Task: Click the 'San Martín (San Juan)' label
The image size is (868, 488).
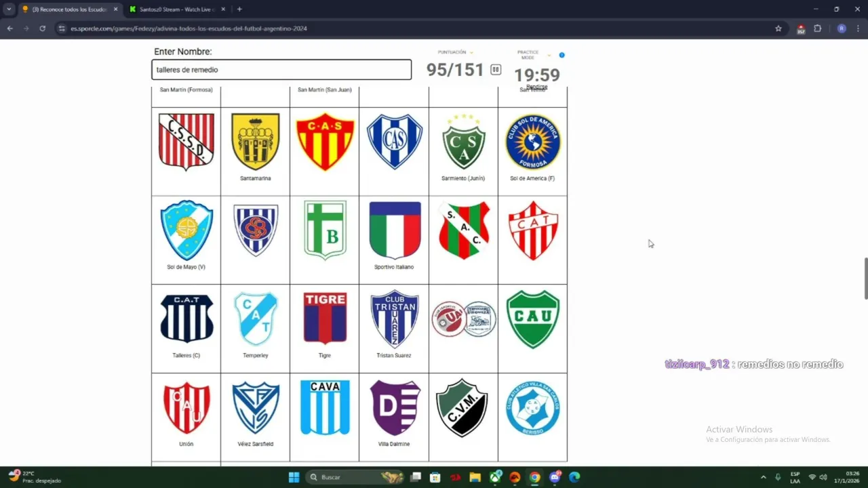Action: [325, 89]
